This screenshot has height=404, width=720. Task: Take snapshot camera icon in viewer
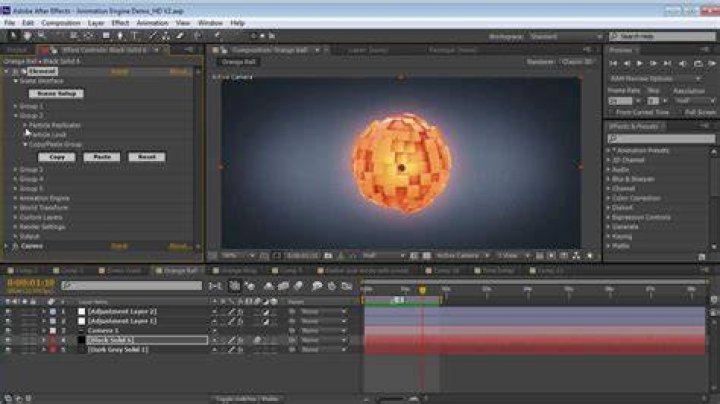(x=328, y=256)
